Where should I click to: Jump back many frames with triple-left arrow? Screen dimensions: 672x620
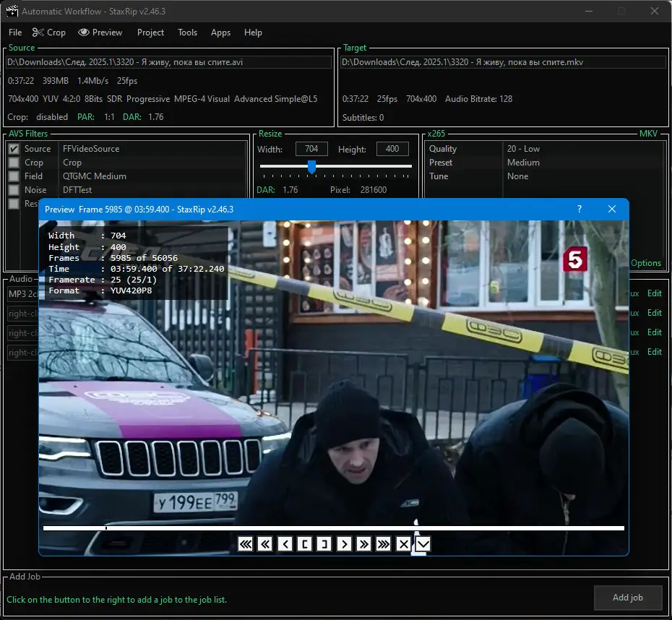pos(246,544)
